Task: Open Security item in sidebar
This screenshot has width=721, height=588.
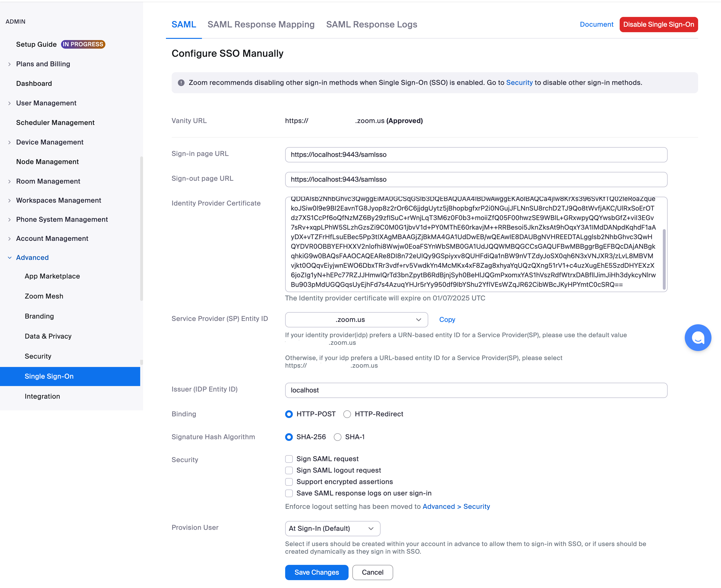Action: tap(38, 356)
